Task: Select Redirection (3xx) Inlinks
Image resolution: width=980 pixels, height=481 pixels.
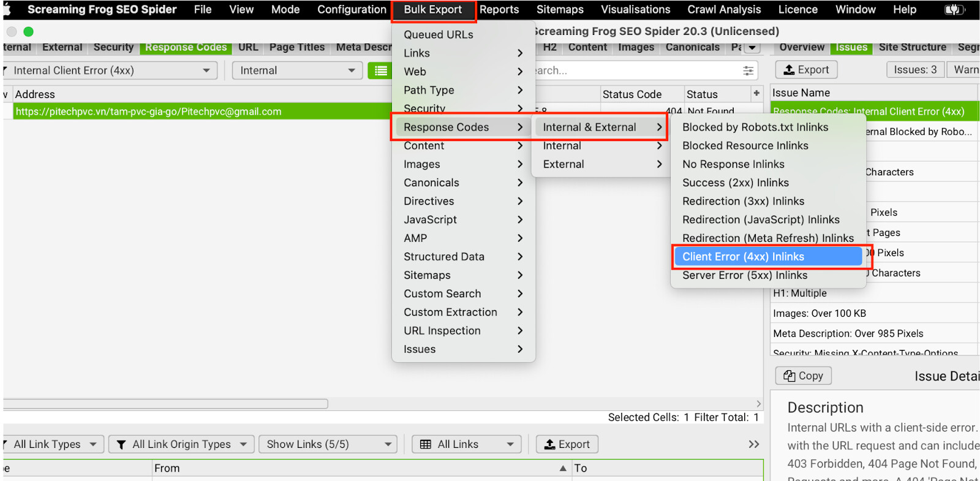Action: (x=768, y=201)
